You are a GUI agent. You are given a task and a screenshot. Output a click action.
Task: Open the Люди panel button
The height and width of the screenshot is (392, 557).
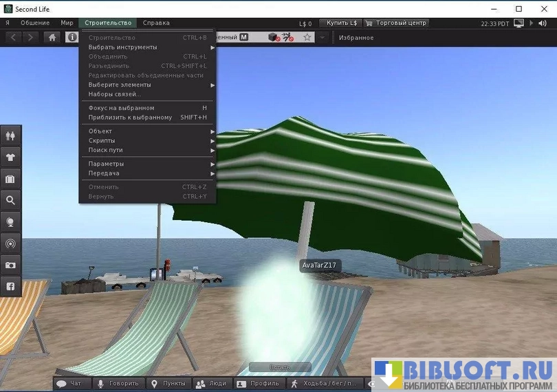[210, 383]
